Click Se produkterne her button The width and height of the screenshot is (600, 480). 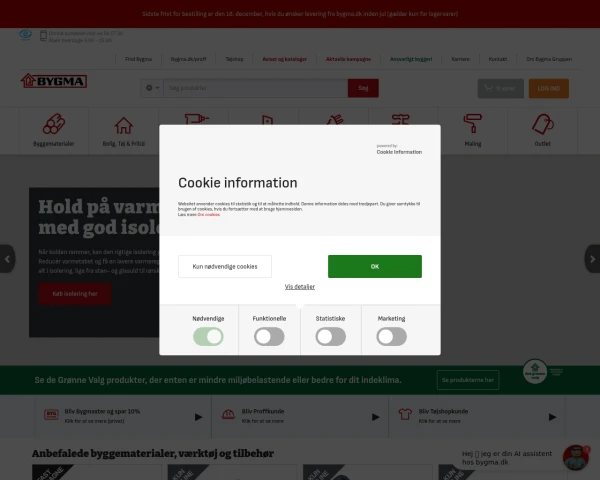point(468,380)
